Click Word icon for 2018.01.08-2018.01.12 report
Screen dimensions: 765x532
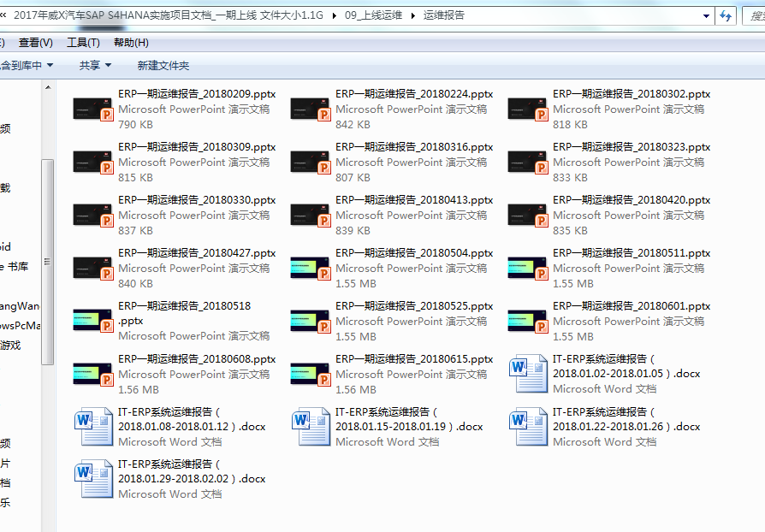[93, 427]
